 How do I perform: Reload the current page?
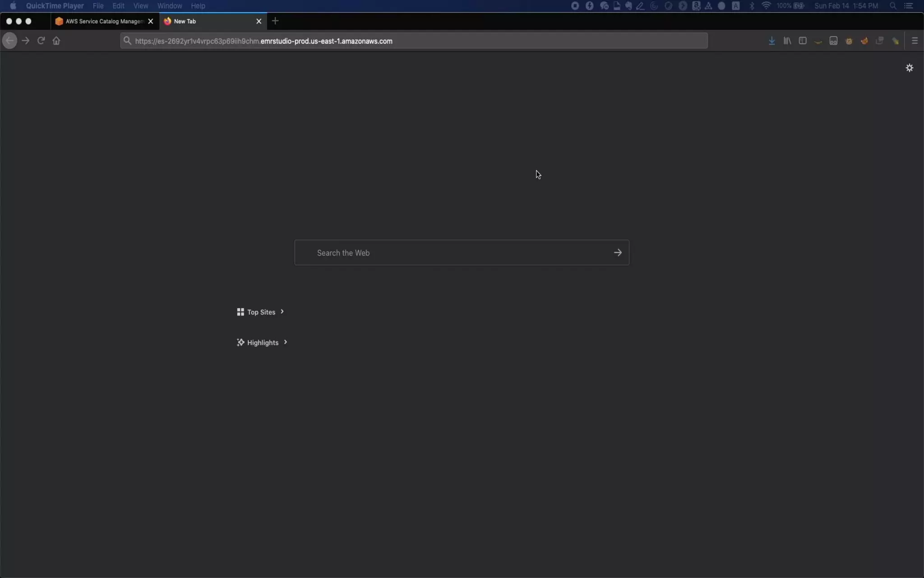click(x=41, y=41)
